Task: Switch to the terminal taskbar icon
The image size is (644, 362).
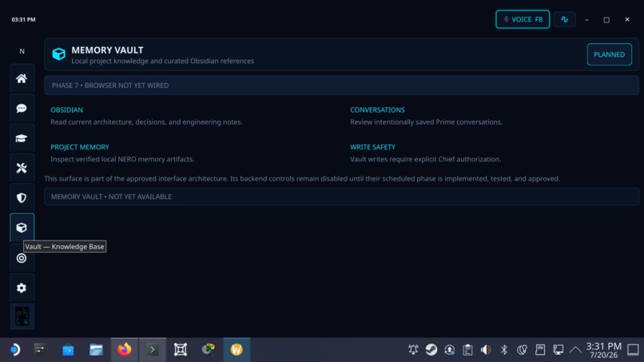Action: pos(153,350)
